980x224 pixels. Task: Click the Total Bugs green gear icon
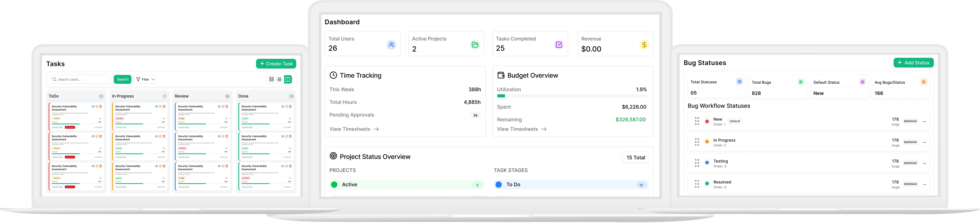pyautogui.click(x=800, y=82)
